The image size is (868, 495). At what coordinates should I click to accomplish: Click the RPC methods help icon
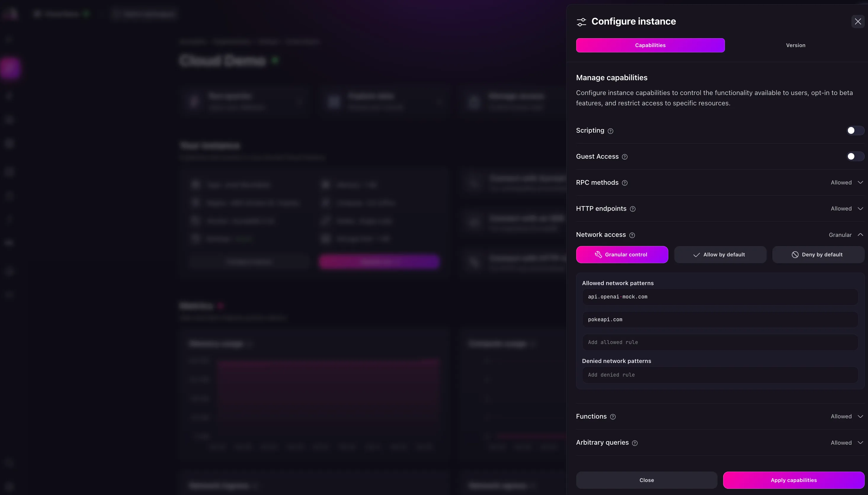tap(624, 183)
